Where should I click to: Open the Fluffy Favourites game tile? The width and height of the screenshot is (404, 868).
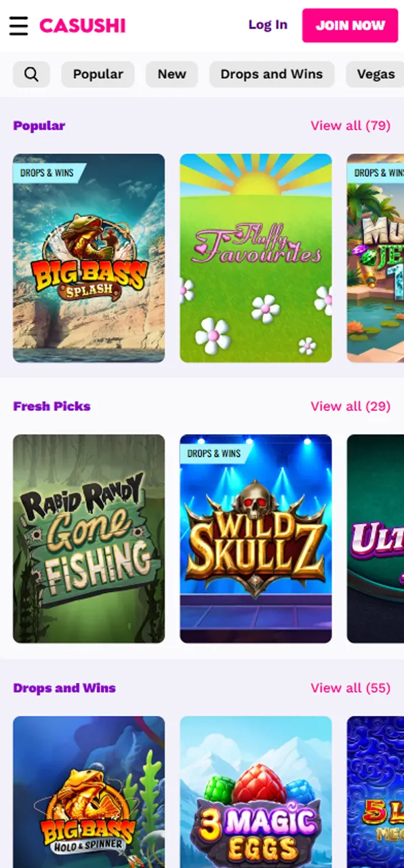(256, 258)
